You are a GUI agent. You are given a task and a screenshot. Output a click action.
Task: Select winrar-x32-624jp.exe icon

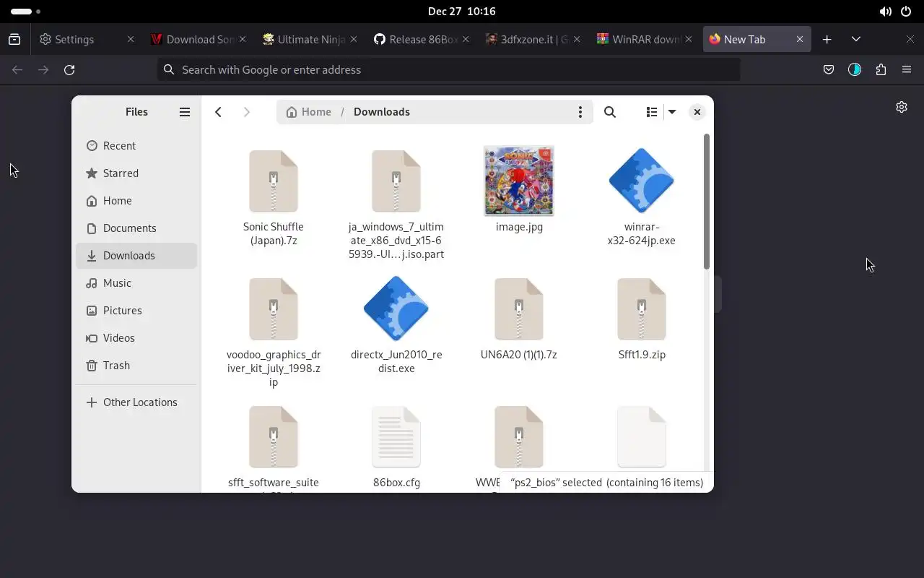click(642, 181)
